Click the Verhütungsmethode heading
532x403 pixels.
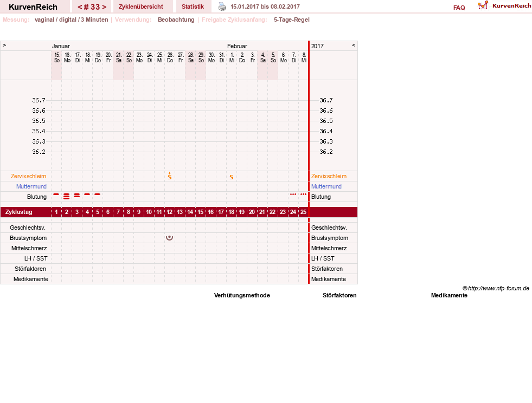tap(242, 296)
